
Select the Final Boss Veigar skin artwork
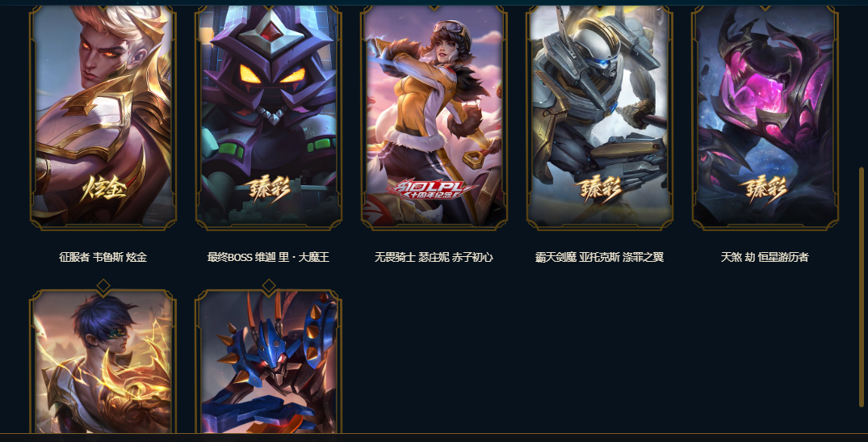[269, 117]
